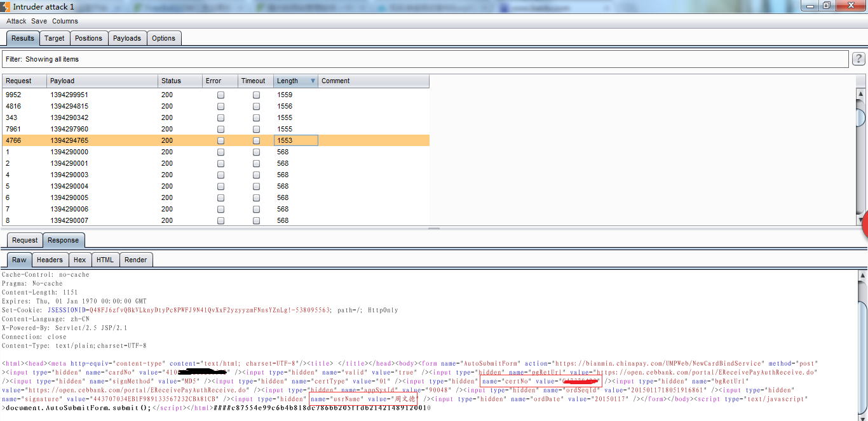Viewport: 868px width, 421px height.
Task: Open the Attack menu
Action: (17, 21)
